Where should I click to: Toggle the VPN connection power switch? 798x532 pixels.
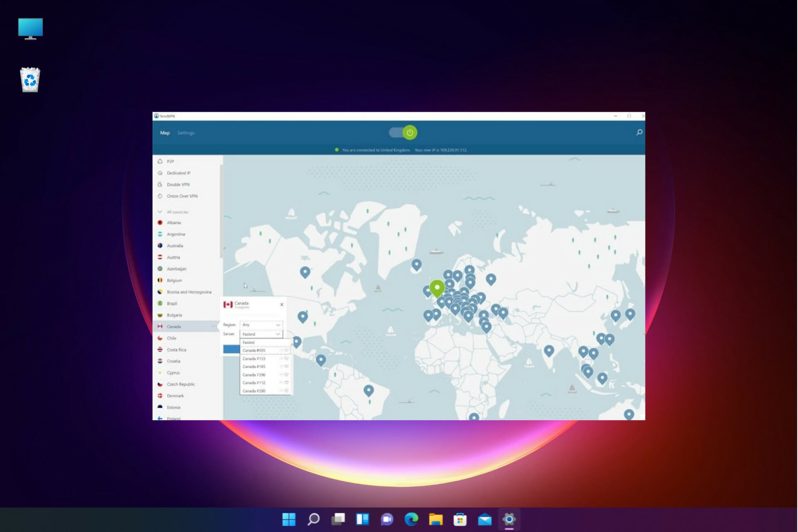[x=403, y=133]
